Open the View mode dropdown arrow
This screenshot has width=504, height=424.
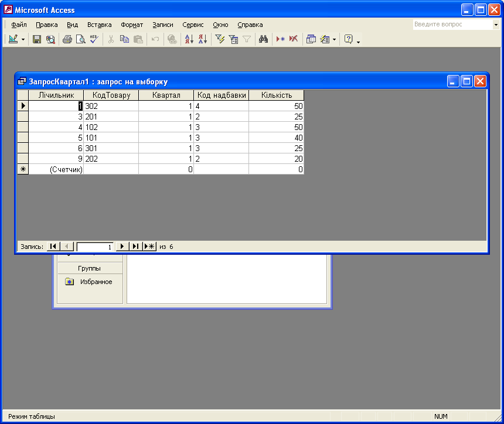23,39
